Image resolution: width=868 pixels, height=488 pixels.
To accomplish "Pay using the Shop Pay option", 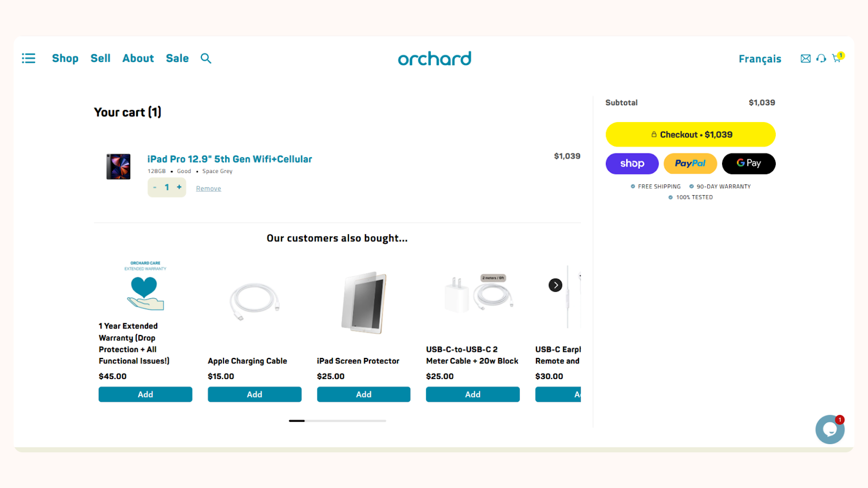I will coord(631,163).
